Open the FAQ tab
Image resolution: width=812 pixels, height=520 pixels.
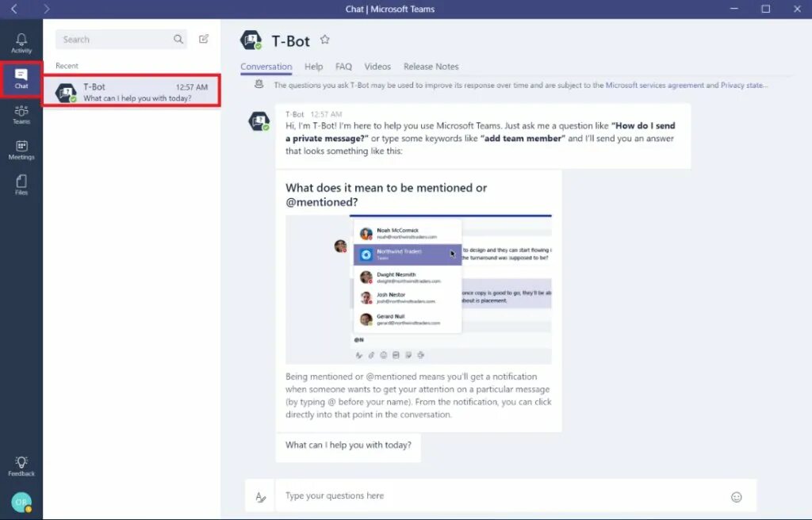pyautogui.click(x=343, y=67)
